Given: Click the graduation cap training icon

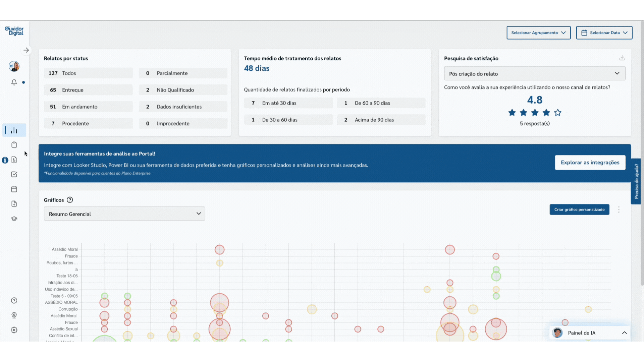Looking at the screenshot, I should tap(14, 219).
